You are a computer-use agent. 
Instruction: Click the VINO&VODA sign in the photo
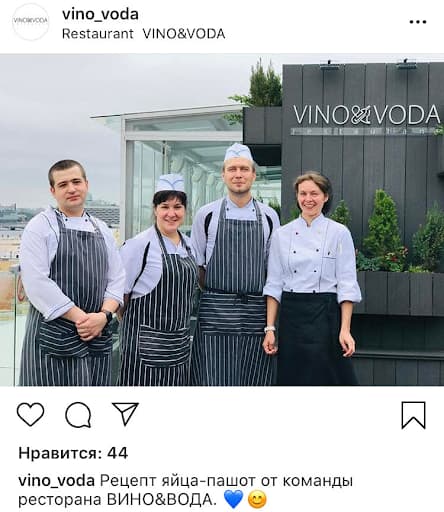pyautogui.click(x=366, y=115)
